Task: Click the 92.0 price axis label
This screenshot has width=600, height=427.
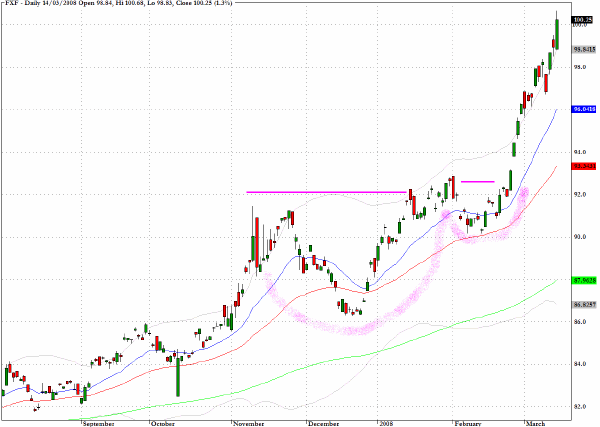Action: click(x=580, y=195)
